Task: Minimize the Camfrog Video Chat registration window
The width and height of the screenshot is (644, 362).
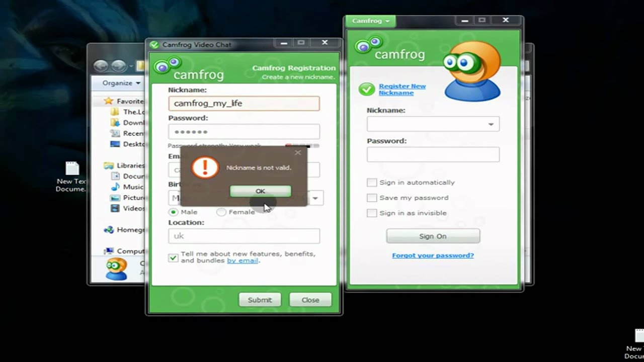Action: point(284,43)
